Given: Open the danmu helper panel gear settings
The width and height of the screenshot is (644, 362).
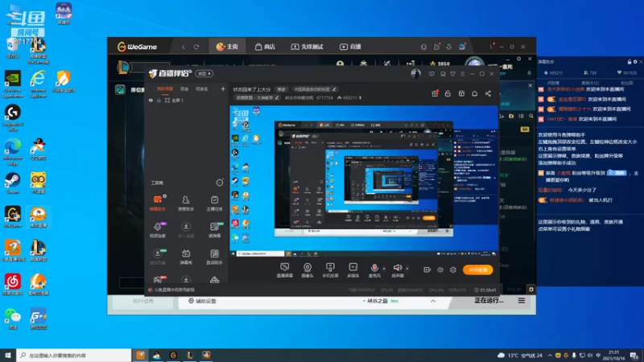Looking at the screenshot, I should (635, 62).
